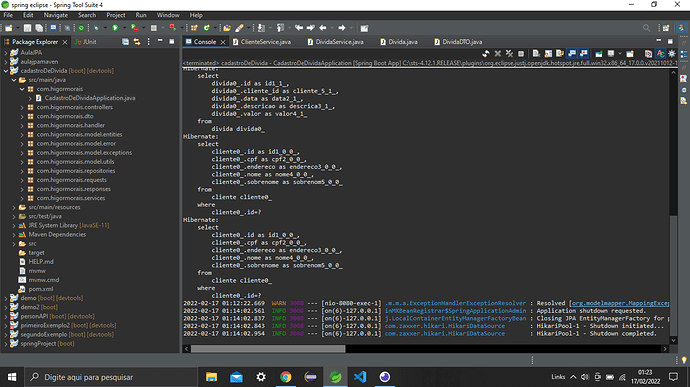The image size is (690, 387).
Task: Click the org.modelmapper.MappingException link
Action: click(x=620, y=303)
